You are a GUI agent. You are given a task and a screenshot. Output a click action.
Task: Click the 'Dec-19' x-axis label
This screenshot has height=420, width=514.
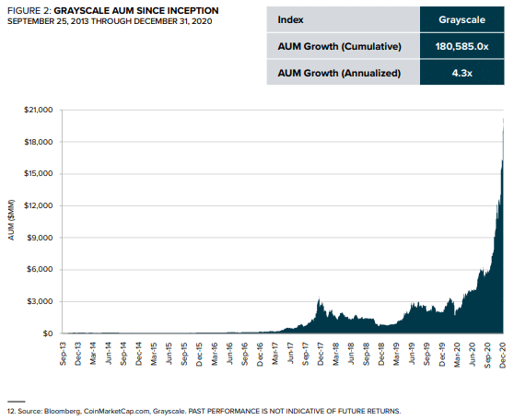(x=441, y=354)
